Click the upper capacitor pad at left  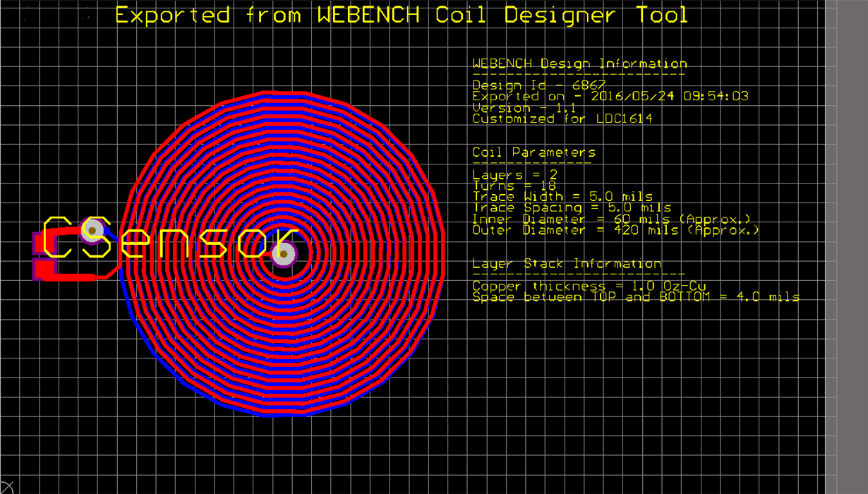tap(42, 243)
